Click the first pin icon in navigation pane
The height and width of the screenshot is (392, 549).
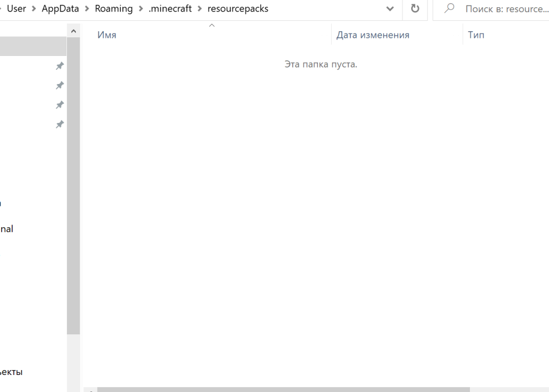pos(60,66)
